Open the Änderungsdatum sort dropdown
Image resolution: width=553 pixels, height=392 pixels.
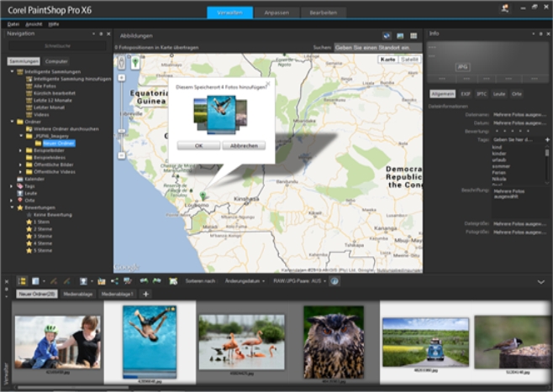[245, 280]
